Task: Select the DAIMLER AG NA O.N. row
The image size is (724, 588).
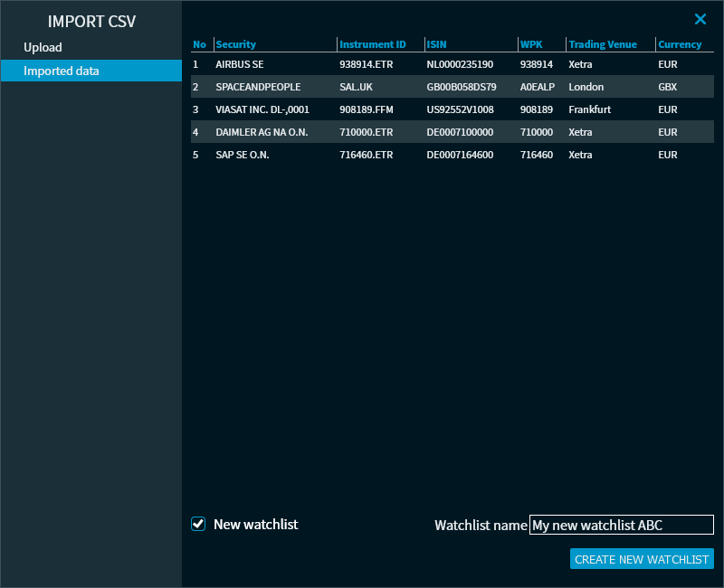Action: click(262, 132)
